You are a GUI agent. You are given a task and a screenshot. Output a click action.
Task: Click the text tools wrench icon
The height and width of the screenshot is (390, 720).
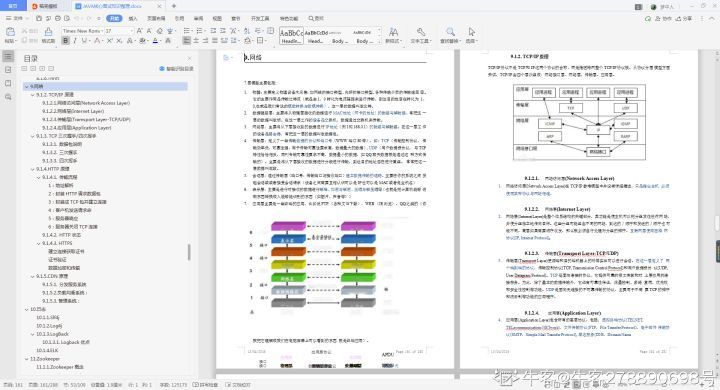click(x=421, y=32)
